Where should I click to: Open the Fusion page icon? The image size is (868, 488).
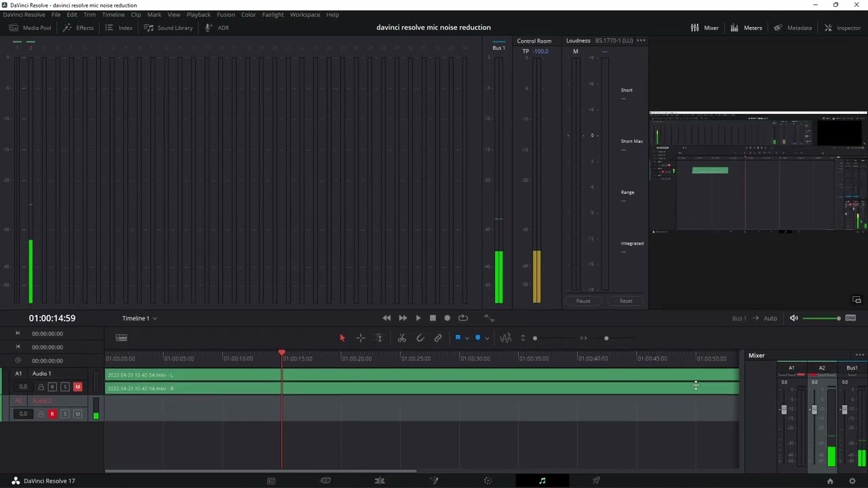pyautogui.click(x=434, y=481)
